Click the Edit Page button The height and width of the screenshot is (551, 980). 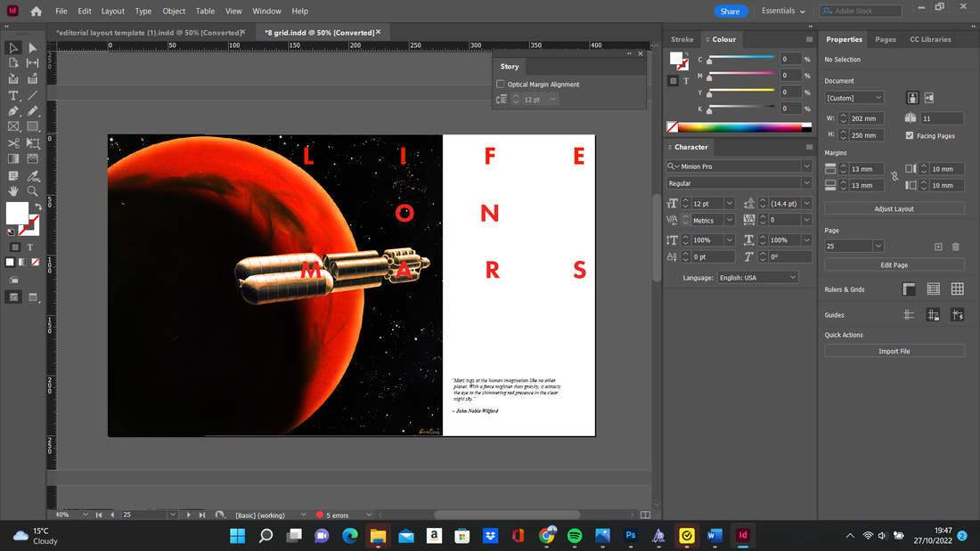pyautogui.click(x=894, y=265)
